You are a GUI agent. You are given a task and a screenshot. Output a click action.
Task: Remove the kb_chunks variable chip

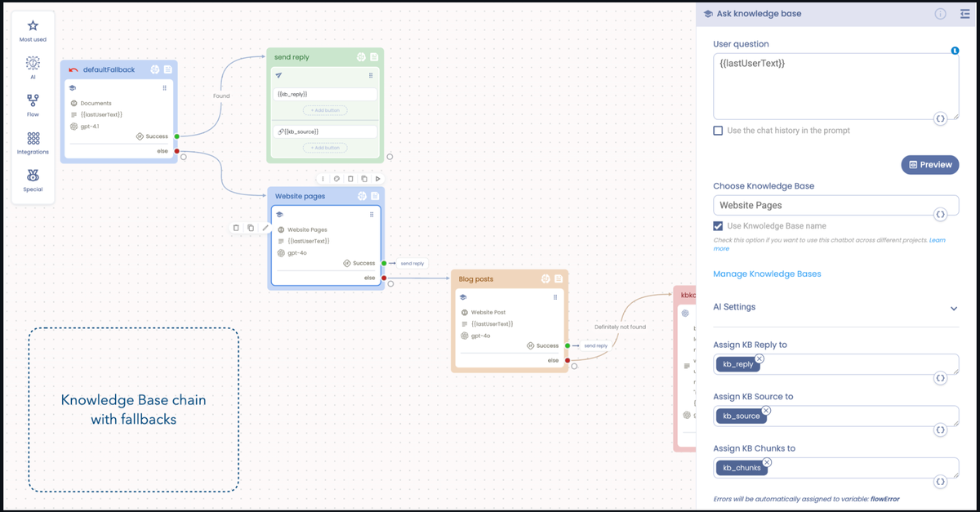coord(766,462)
